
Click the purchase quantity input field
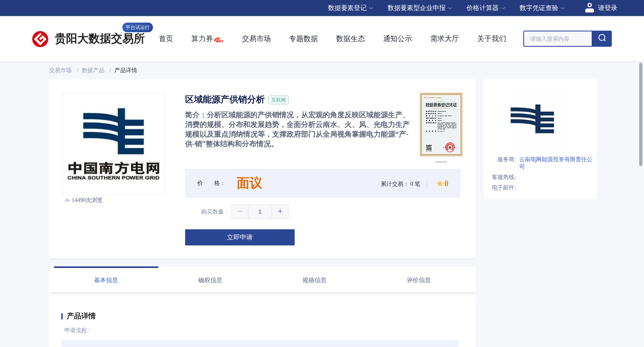[x=260, y=212]
